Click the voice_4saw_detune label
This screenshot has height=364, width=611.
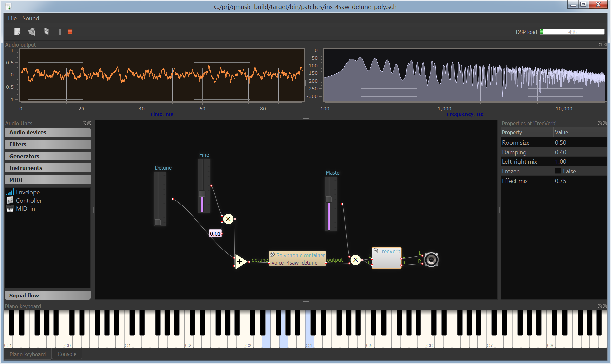point(295,263)
